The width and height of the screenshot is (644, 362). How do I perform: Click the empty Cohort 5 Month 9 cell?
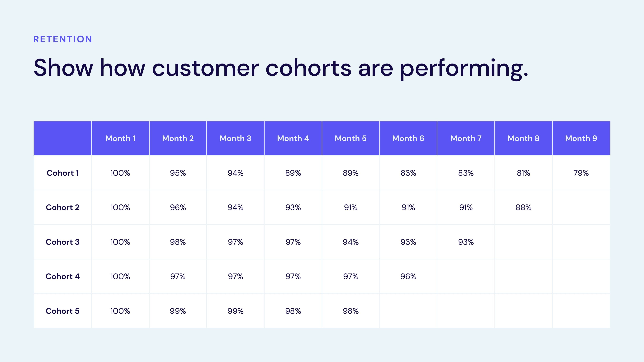click(x=581, y=311)
